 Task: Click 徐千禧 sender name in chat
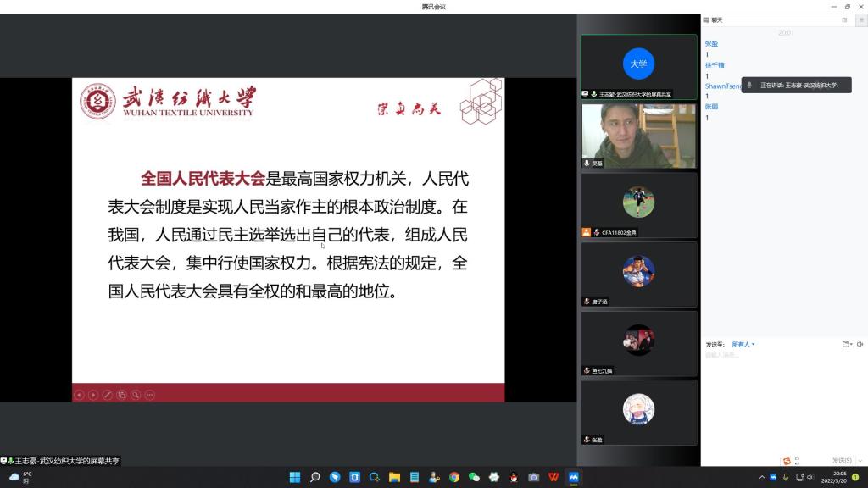tap(715, 64)
